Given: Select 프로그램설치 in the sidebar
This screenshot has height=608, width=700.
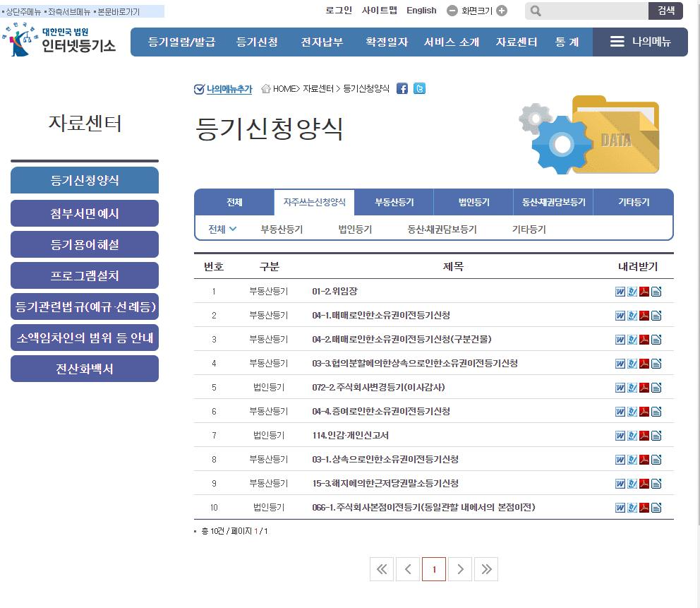Looking at the screenshot, I should pos(84,275).
